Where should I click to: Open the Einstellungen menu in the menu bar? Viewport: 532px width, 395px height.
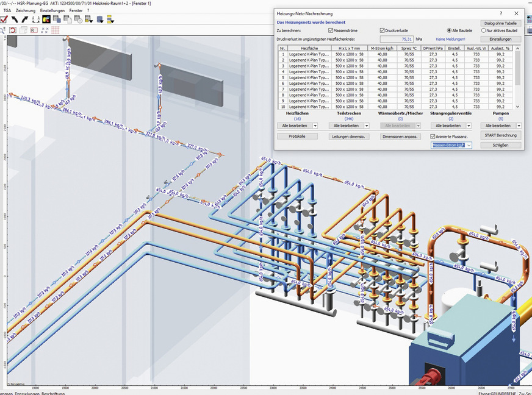coord(52,10)
